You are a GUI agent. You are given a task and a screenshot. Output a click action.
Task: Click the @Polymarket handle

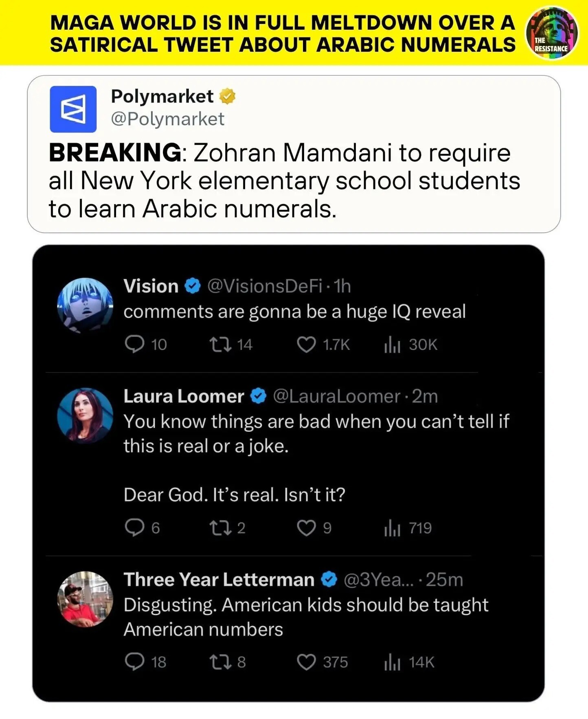167,119
